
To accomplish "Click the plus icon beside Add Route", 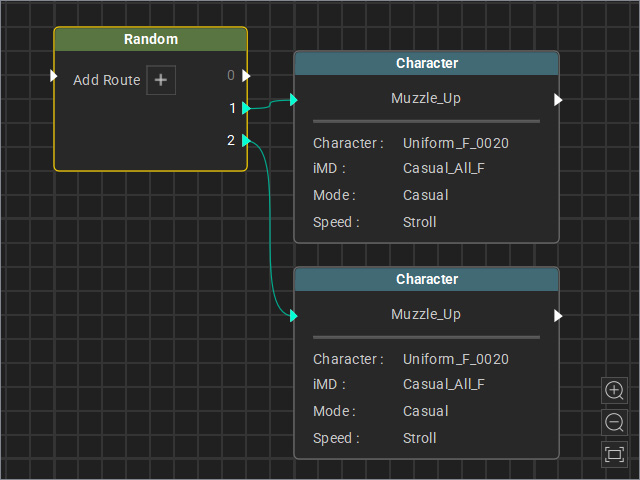I will pos(161,80).
